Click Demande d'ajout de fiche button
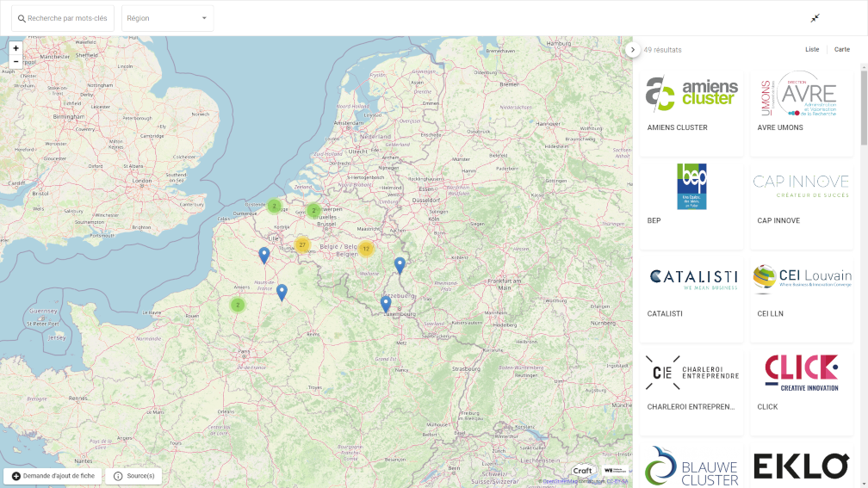 point(53,476)
